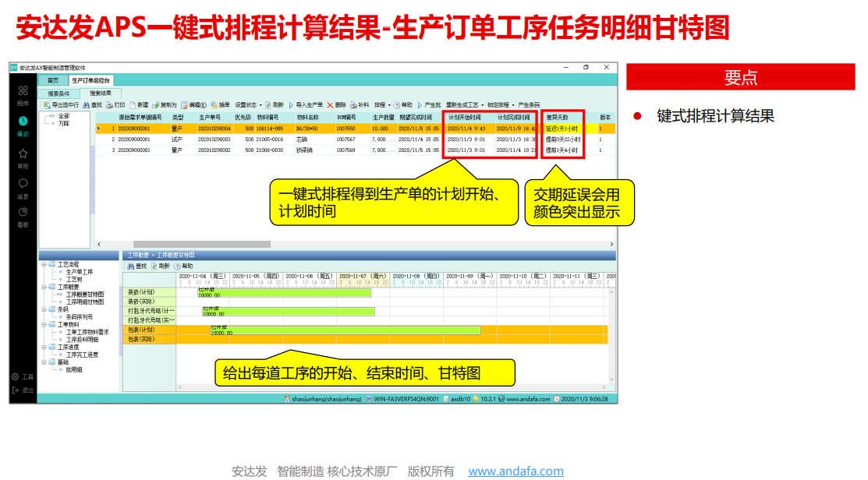Select the 生产订单总控台 tab
The height and width of the screenshot is (480, 868).
(90, 81)
